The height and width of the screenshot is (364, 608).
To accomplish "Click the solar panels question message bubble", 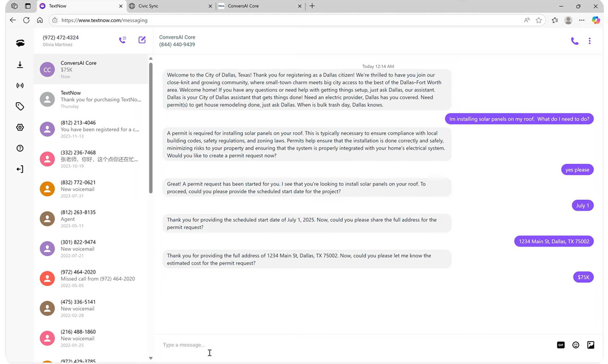I will coord(519,119).
